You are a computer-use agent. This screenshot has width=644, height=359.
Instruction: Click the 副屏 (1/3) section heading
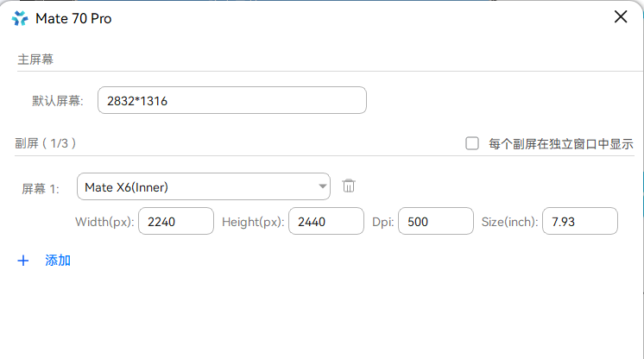[46, 143]
